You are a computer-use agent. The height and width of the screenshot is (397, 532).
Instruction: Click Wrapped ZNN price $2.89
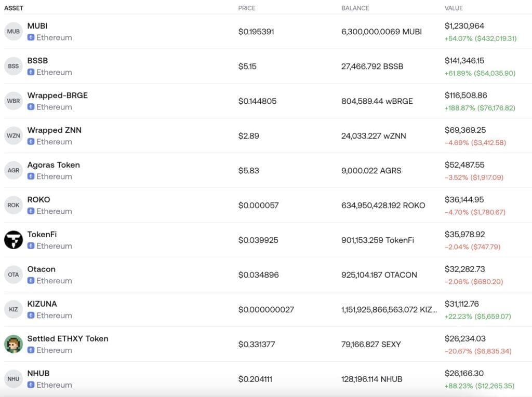tap(249, 136)
